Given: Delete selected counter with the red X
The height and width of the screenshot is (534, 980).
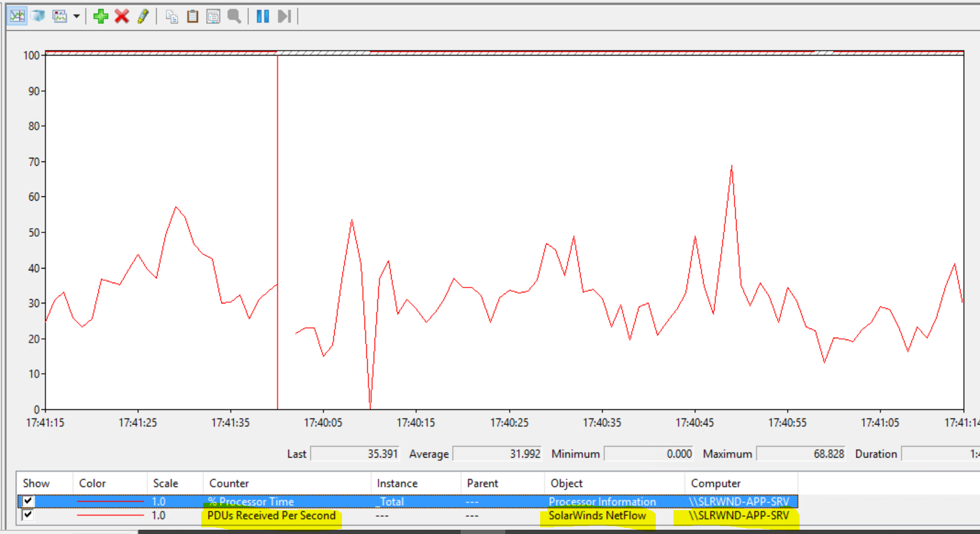Looking at the screenshot, I should point(122,16).
